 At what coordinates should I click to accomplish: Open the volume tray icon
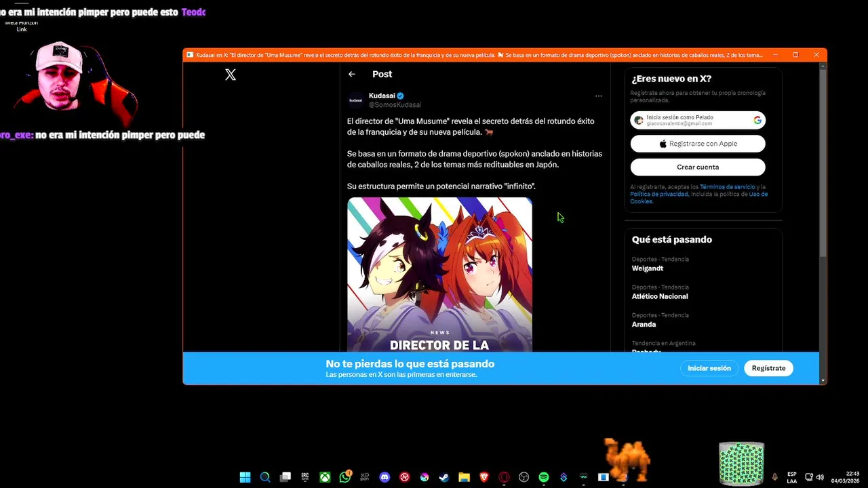[x=820, y=477]
